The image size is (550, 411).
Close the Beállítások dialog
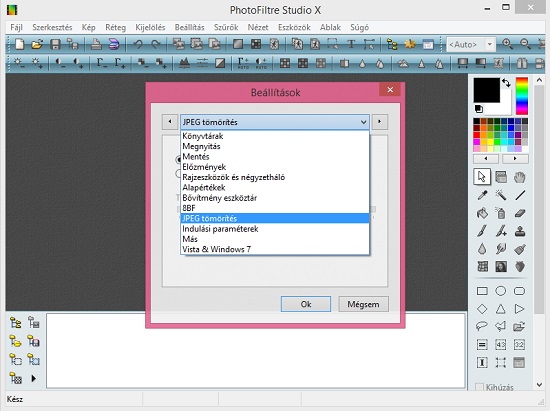[x=390, y=90]
